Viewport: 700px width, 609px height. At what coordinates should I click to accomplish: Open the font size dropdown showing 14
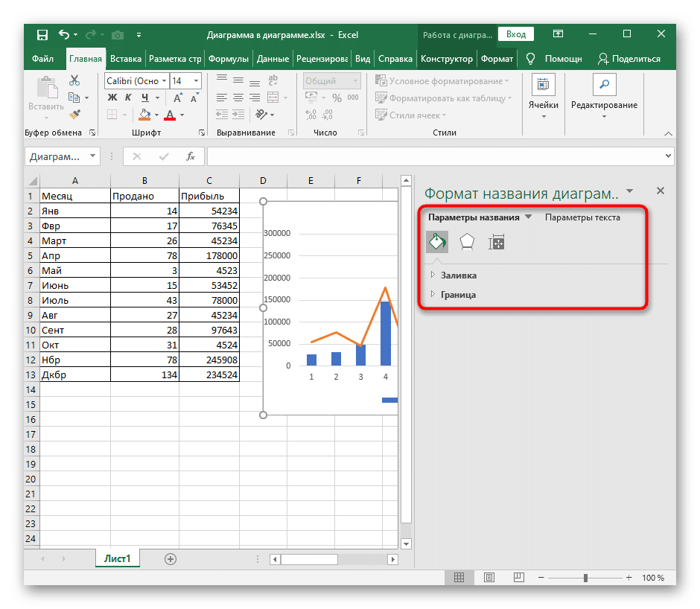pyautogui.click(x=197, y=81)
